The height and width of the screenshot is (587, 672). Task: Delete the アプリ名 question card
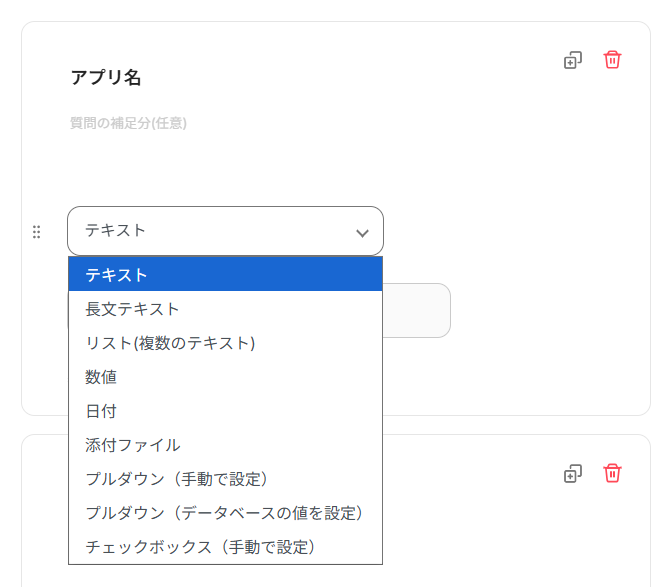coord(612,60)
